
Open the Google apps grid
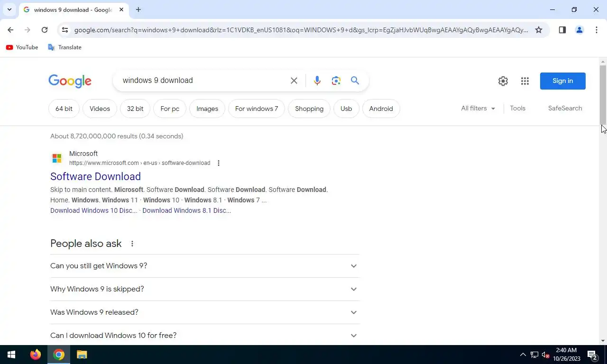point(525,81)
